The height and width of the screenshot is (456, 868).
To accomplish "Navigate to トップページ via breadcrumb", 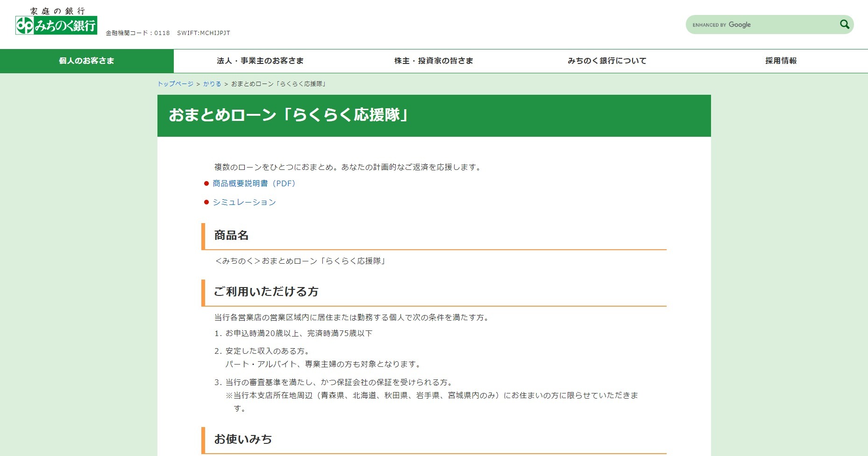I will coord(175,84).
